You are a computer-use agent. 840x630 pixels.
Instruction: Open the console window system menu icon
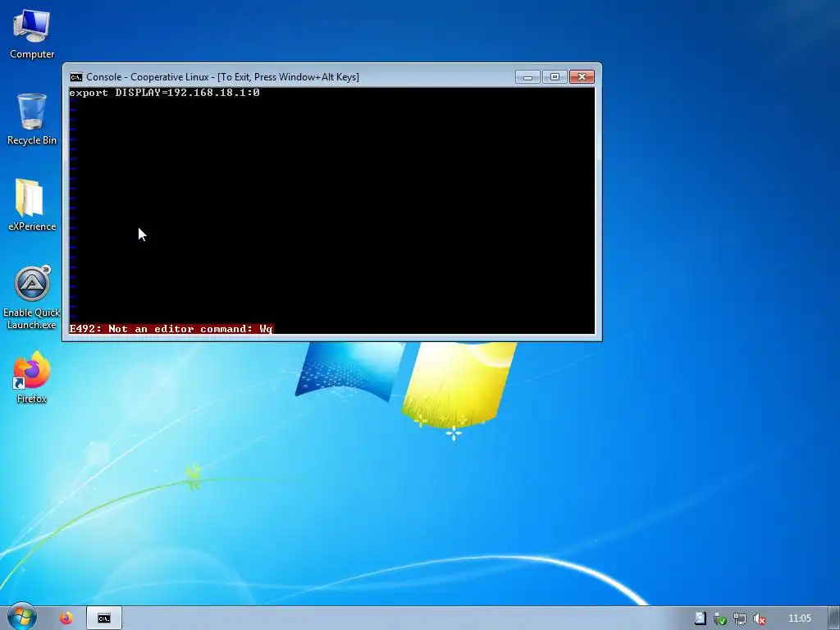tap(76, 77)
